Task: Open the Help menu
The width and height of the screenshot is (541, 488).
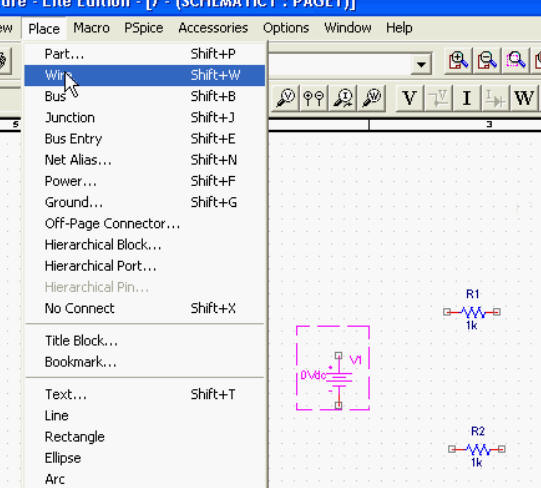Action: point(399,28)
